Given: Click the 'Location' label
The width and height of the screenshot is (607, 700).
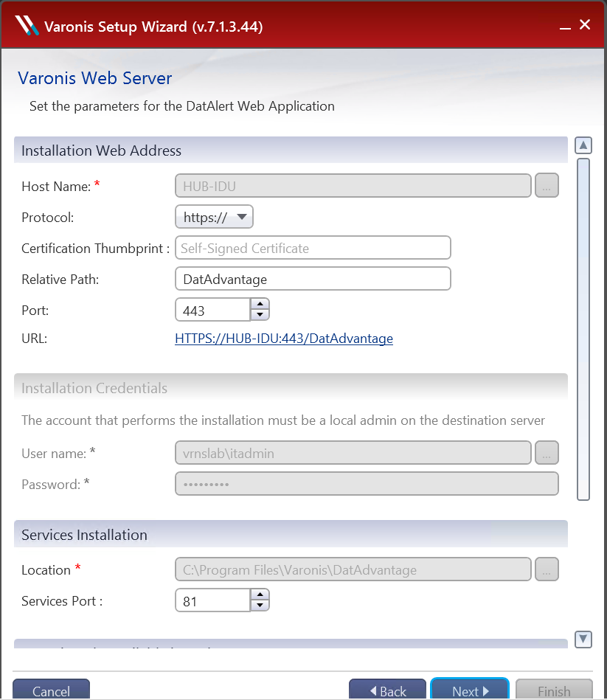Looking at the screenshot, I should (x=46, y=570).
